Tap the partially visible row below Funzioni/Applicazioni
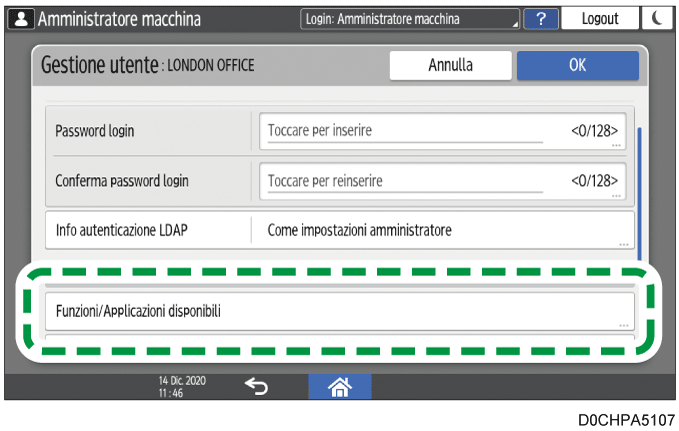 (340, 342)
